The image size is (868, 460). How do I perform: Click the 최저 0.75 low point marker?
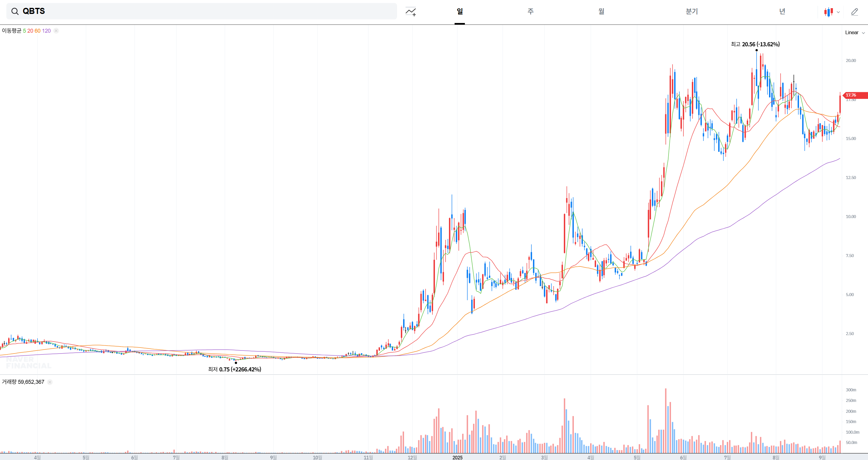point(236,363)
